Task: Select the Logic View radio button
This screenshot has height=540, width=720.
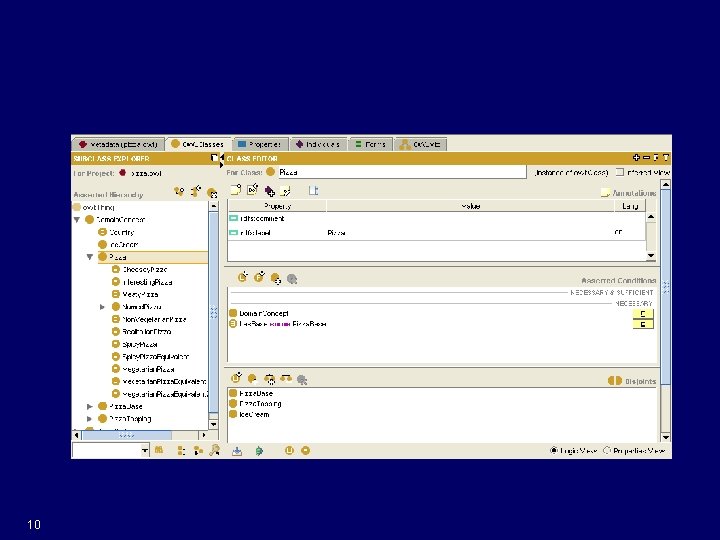Action: 554,450
